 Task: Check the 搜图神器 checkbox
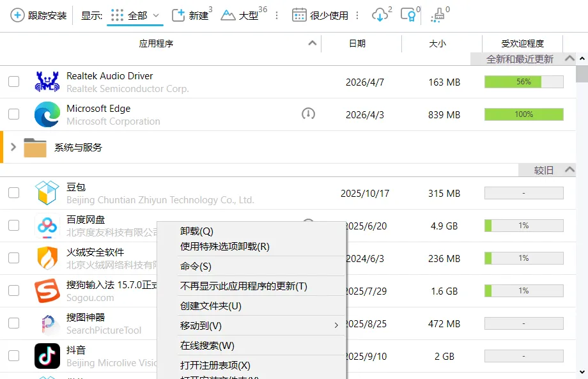pos(14,323)
